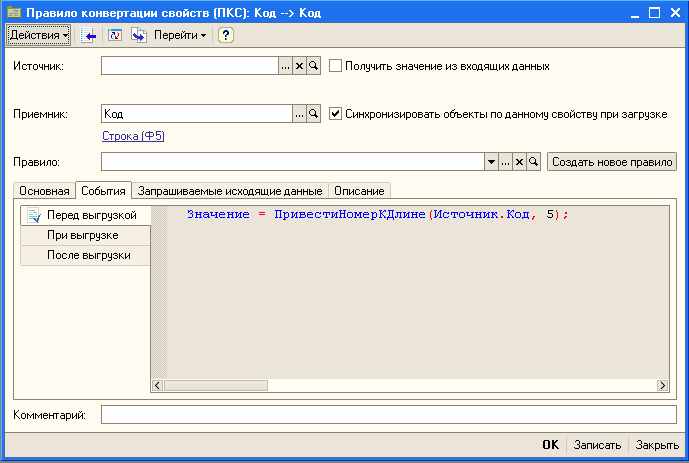
Task: Click into the Комментарий text field
Action: click(x=388, y=414)
